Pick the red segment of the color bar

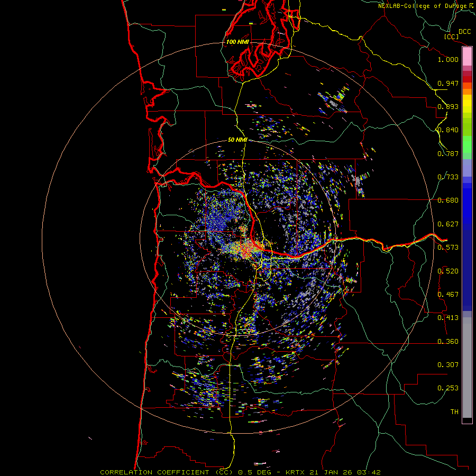[467, 79]
